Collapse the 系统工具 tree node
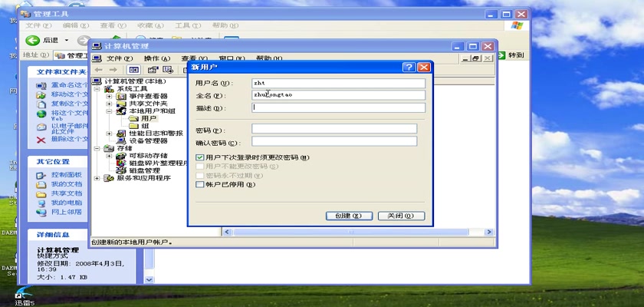This screenshot has height=307, width=644. (x=97, y=89)
